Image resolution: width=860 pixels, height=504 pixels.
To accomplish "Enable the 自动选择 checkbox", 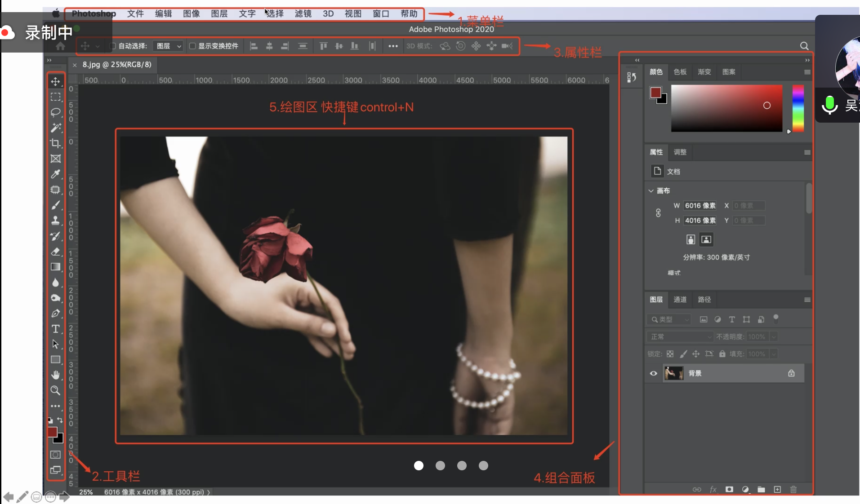I will 113,46.
